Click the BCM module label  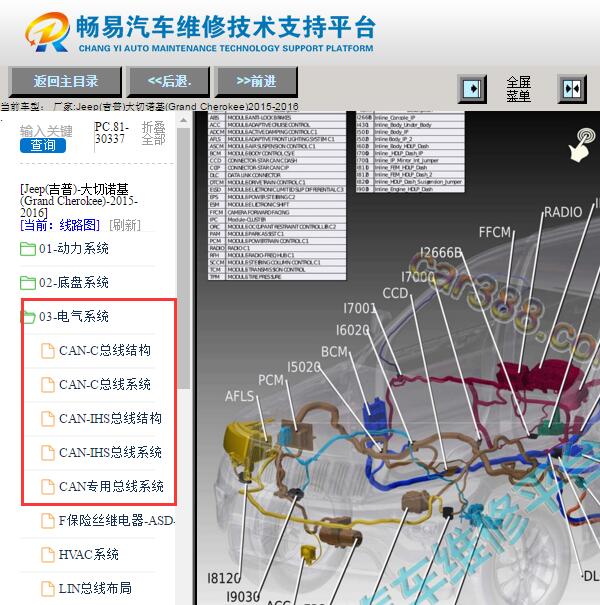click(x=335, y=352)
